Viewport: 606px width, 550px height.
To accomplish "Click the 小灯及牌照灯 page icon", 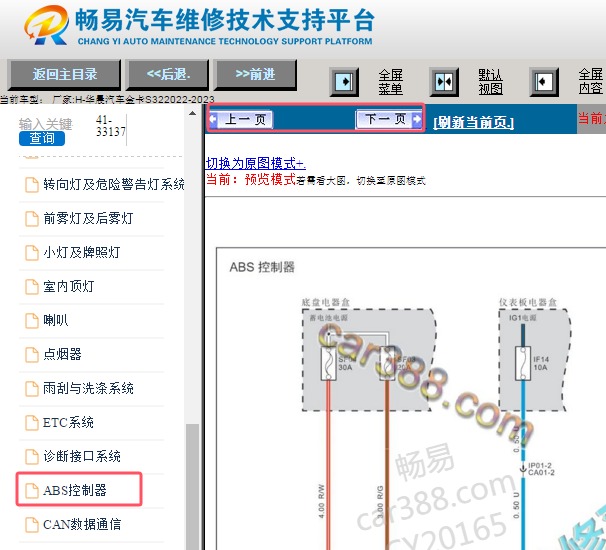I will (32, 252).
